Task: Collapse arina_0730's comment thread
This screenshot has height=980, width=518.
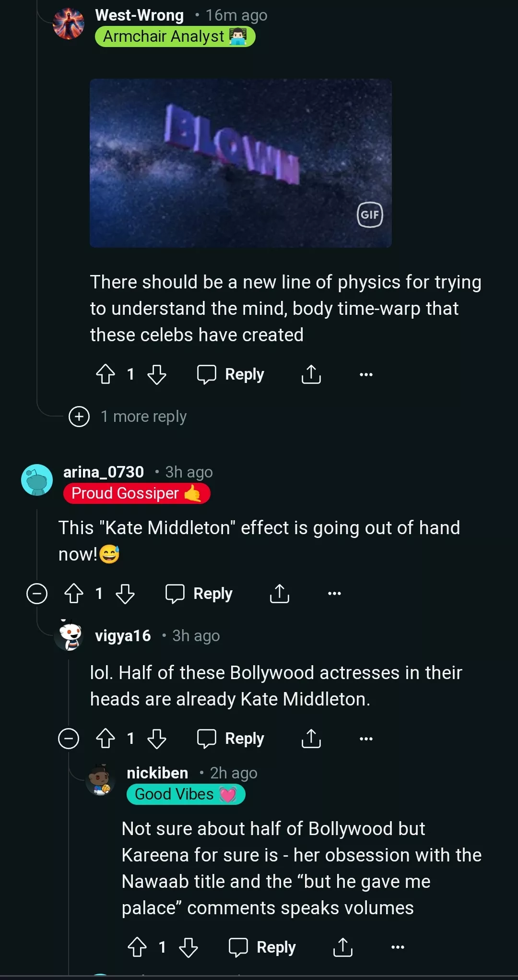Action: coord(37,594)
